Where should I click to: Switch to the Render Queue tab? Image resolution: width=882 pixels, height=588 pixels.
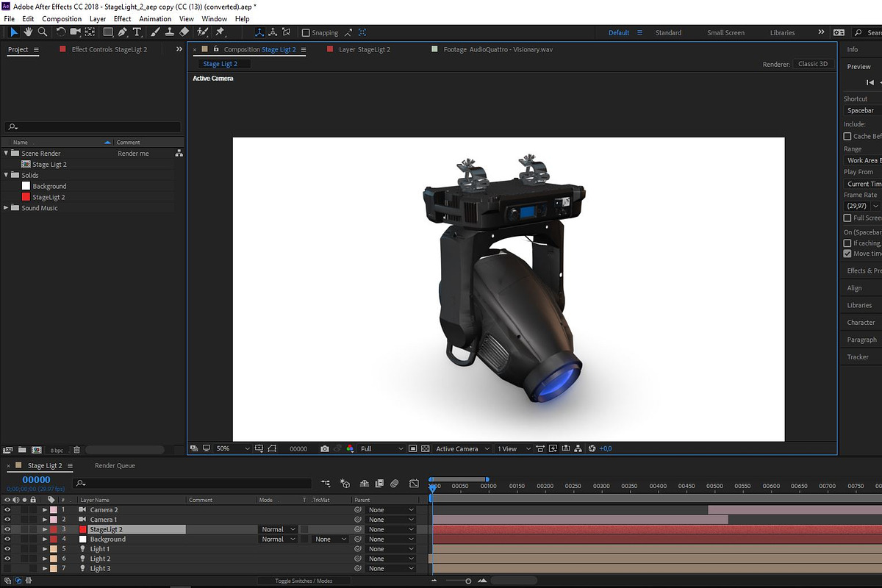tap(115, 465)
